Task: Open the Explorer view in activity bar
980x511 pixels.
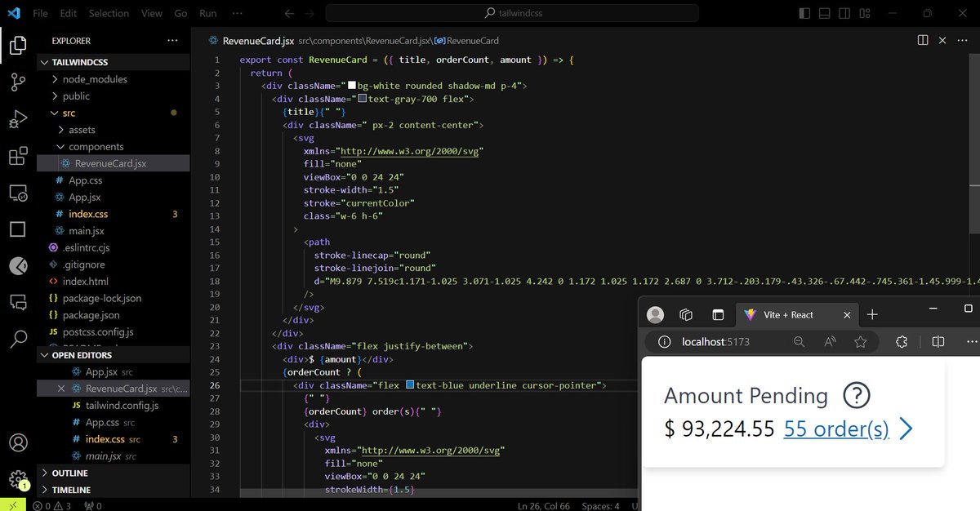Action: 18,46
